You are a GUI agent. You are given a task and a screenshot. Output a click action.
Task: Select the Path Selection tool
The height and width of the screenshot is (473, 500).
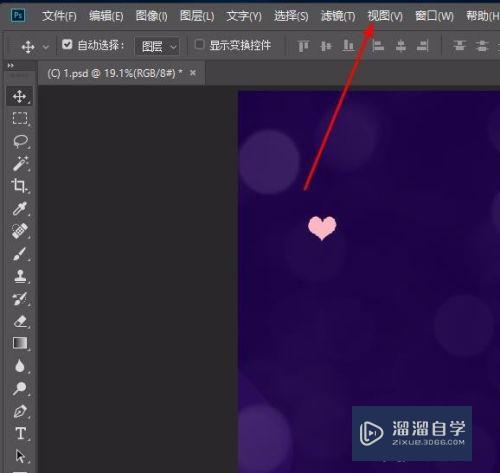click(20, 456)
